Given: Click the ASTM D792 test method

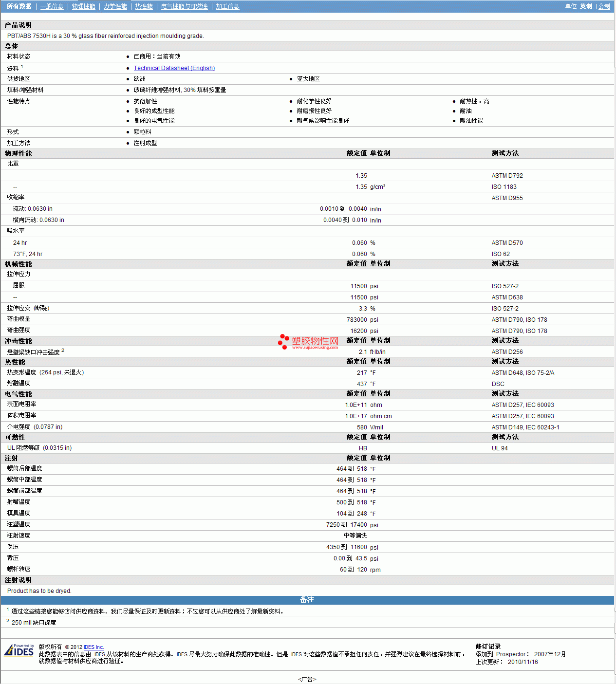Looking at the screenshot, I should click(507, 176).
